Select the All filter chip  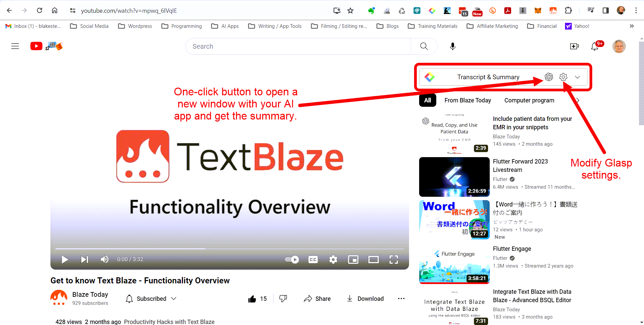point(427,100)
